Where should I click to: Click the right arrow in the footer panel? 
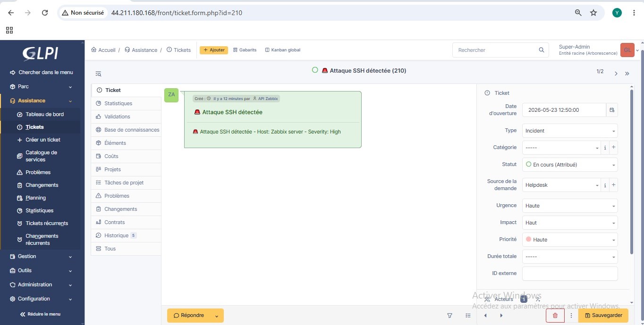pos(501,316)
